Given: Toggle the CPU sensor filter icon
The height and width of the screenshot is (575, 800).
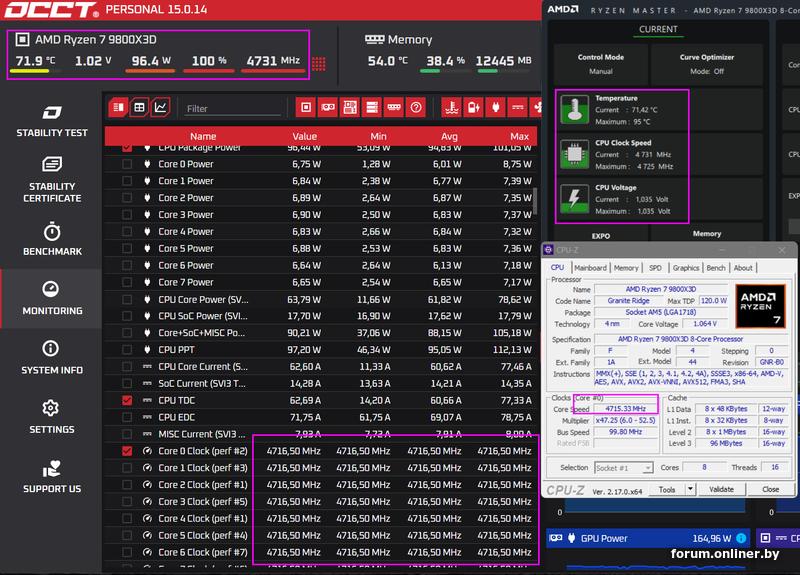Looking at the screenshot, I should (306, 108).
